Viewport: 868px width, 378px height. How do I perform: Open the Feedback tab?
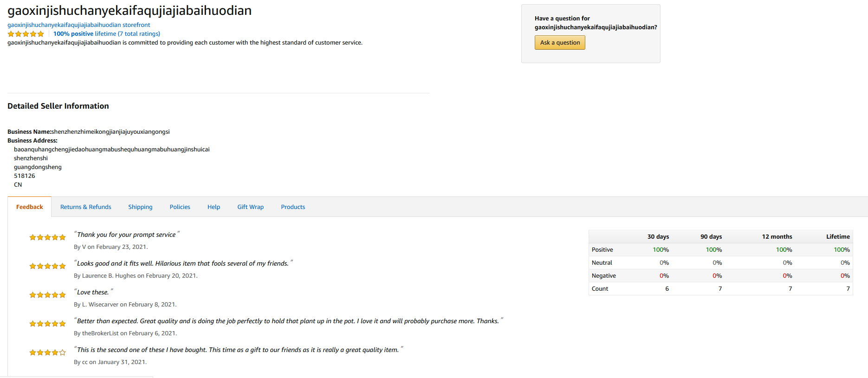(30, 207)
